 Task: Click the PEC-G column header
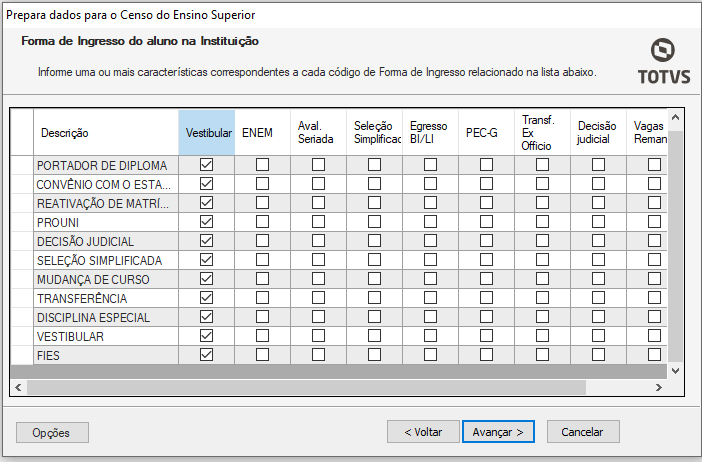point(481,133)
